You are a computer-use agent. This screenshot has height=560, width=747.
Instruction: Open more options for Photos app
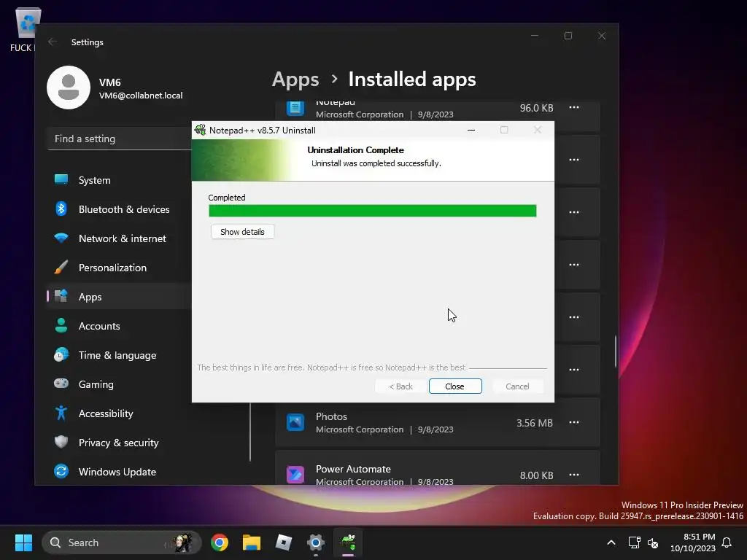[574, 422]
